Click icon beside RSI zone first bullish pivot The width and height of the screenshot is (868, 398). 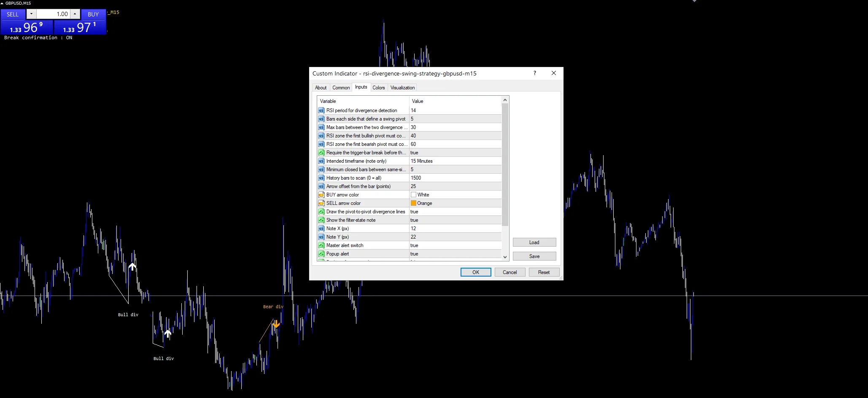pyautogui.click(x=321, y=136)
